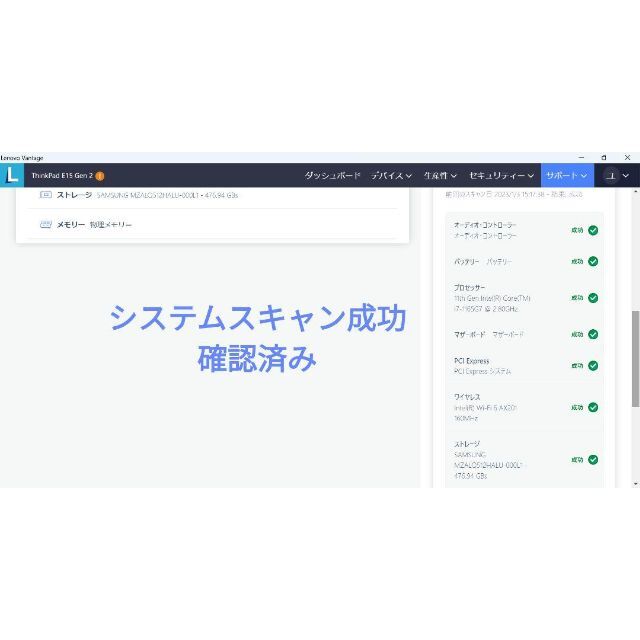Click the ThinkPad E15 Gen 2 device name
The image size is (640, 640).
click(62, 176)
